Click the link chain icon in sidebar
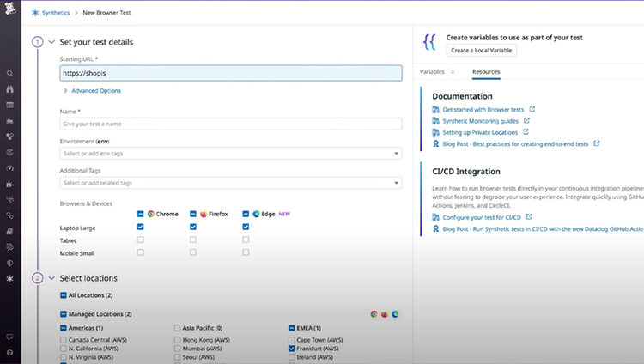The width and height of the screenshot is (644, 364). [9, 215]
